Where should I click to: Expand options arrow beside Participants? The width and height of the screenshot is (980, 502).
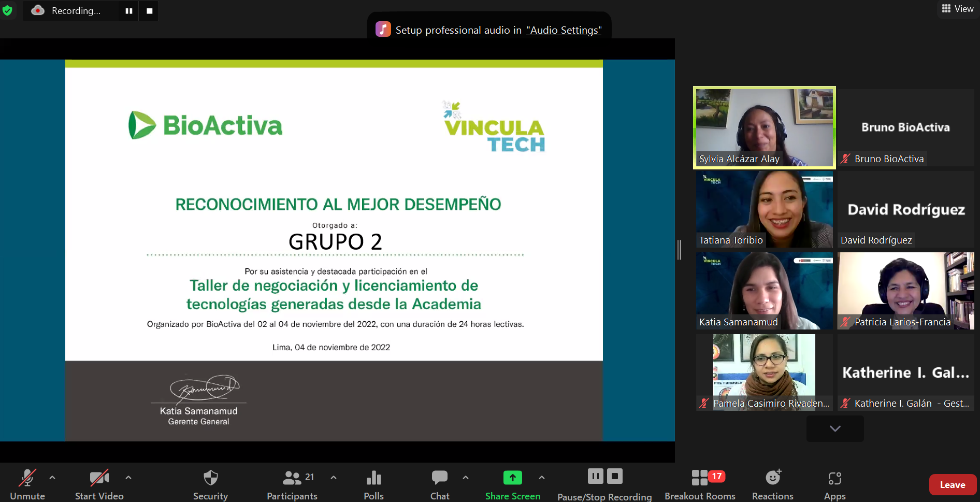[x=334, y=478]
